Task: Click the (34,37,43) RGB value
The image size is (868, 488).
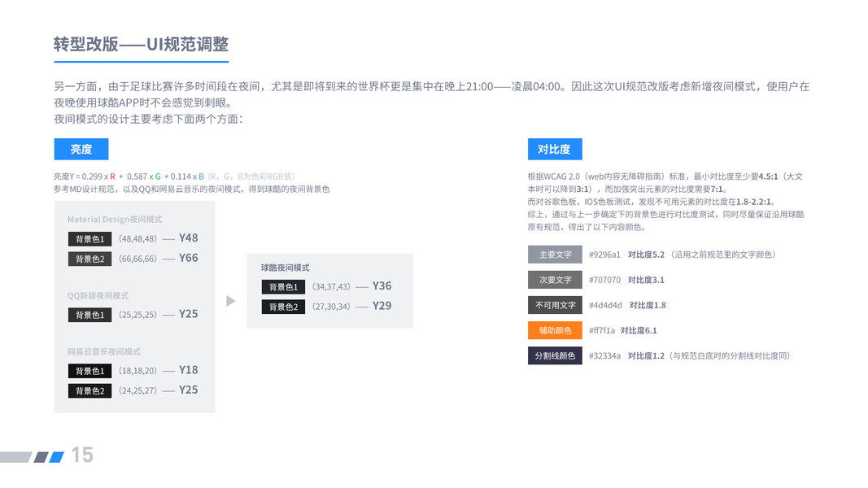Action: pos(332,286)
